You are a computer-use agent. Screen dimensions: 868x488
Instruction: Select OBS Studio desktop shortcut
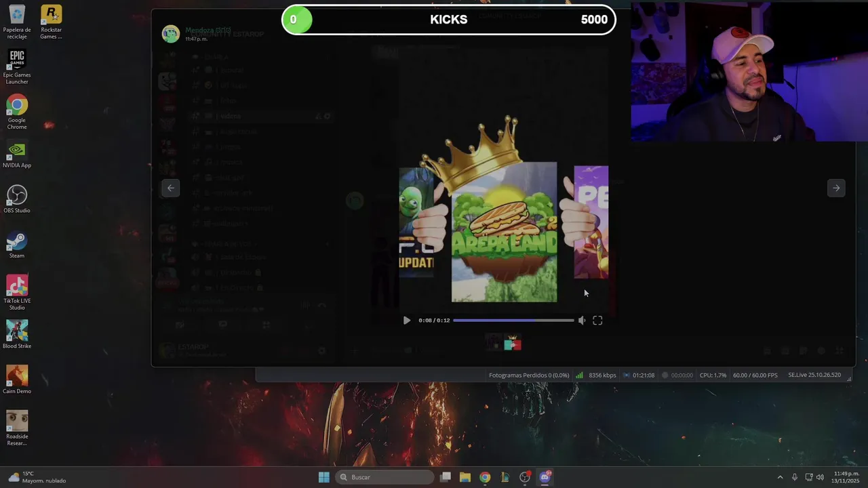pyautogui.click(x=17, y=200)
